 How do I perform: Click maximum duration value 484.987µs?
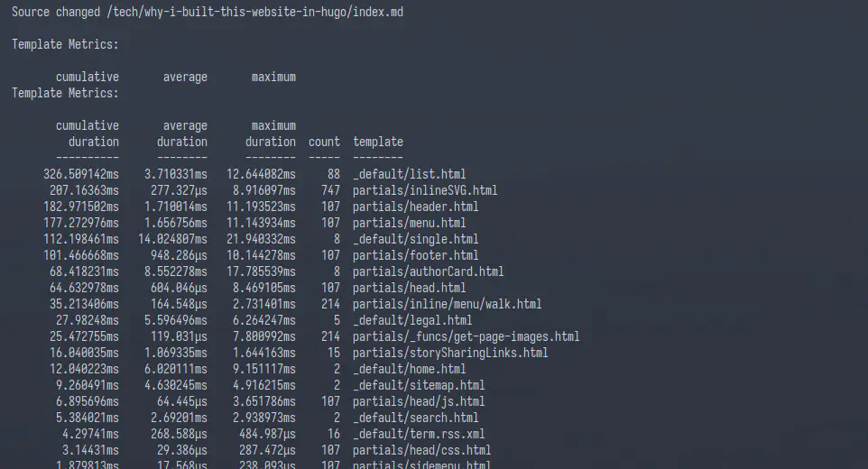pyautogui.click(x=268, y=434)
